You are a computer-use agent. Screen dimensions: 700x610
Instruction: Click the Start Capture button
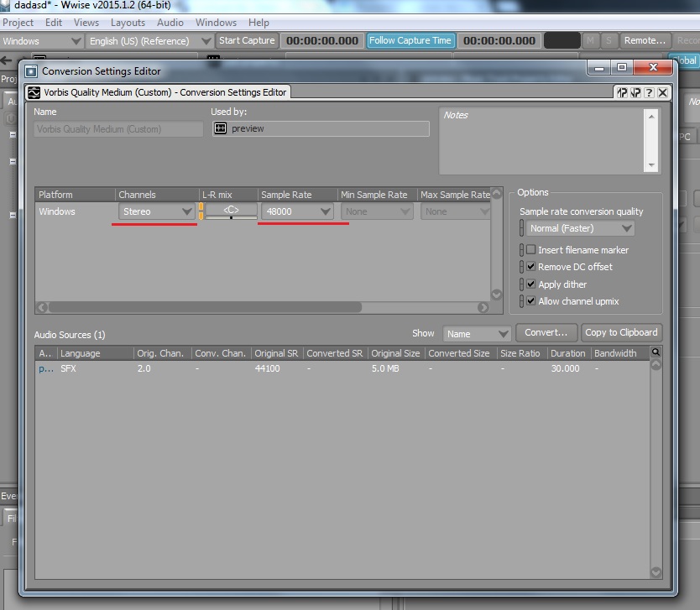pyautogui.click(x=247, y=40)
